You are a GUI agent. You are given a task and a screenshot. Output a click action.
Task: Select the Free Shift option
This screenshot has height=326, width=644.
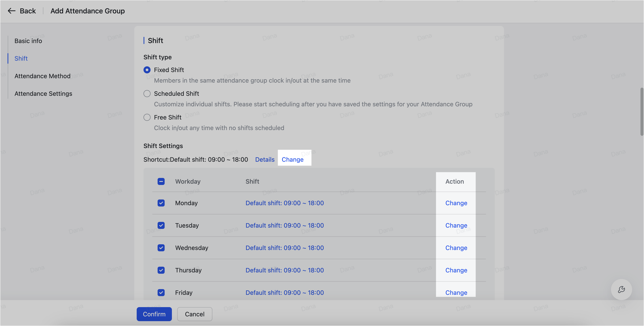(x=147, y=117)
